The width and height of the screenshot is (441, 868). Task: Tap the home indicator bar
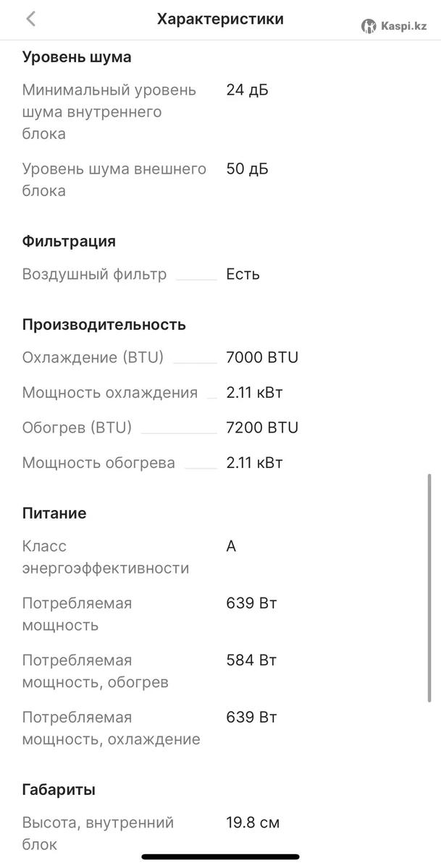tap(220, 857)
